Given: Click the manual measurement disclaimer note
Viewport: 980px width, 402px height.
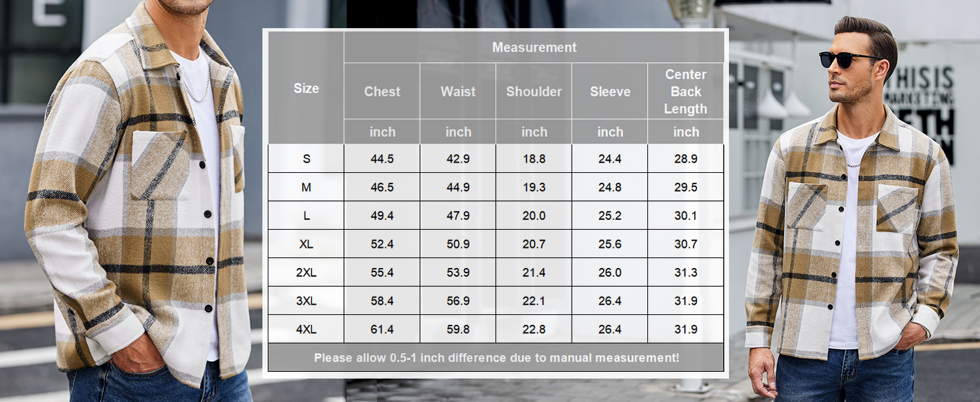Looking at the screenshot, I should pos(496,358).
